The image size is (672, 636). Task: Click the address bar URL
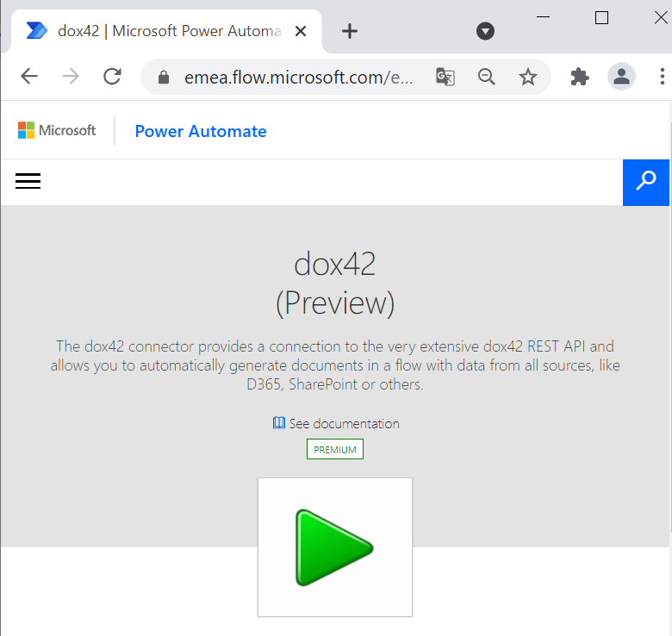[x=298, y=78]
